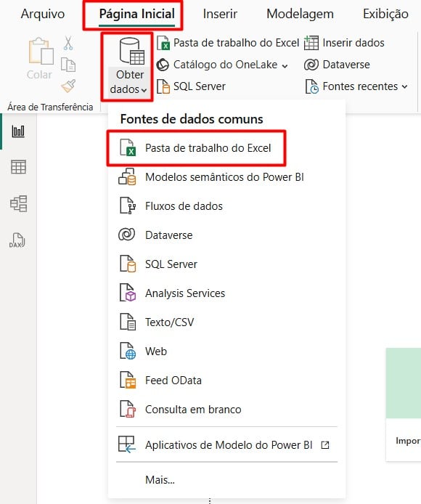This screenshot has height=504, width=421.
Task: Click Pasta de trabalho do Excel ribbon button
Action: pyautogui.click(x=228, y=43)
